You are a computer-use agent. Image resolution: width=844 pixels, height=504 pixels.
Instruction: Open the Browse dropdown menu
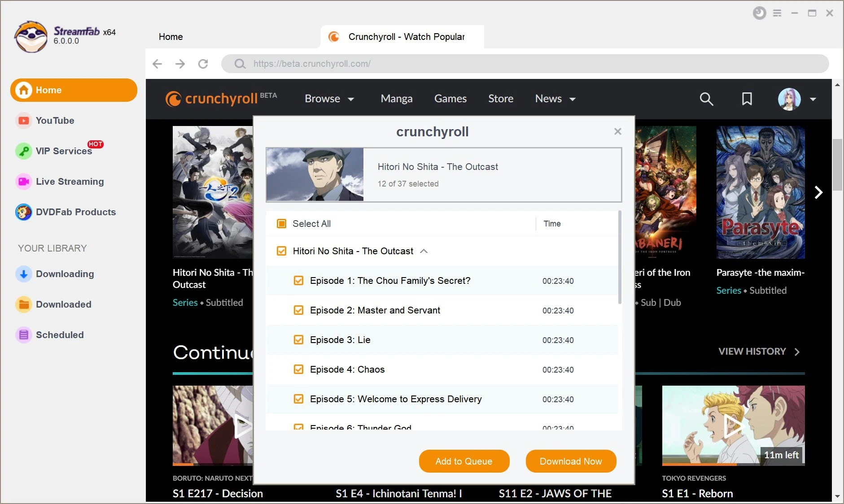(329, 99)
